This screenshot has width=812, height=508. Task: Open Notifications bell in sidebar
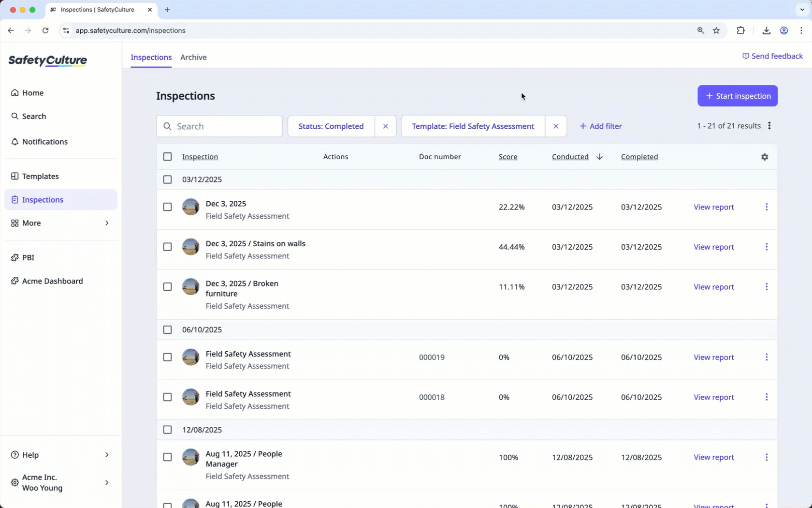tap(39, 142)
